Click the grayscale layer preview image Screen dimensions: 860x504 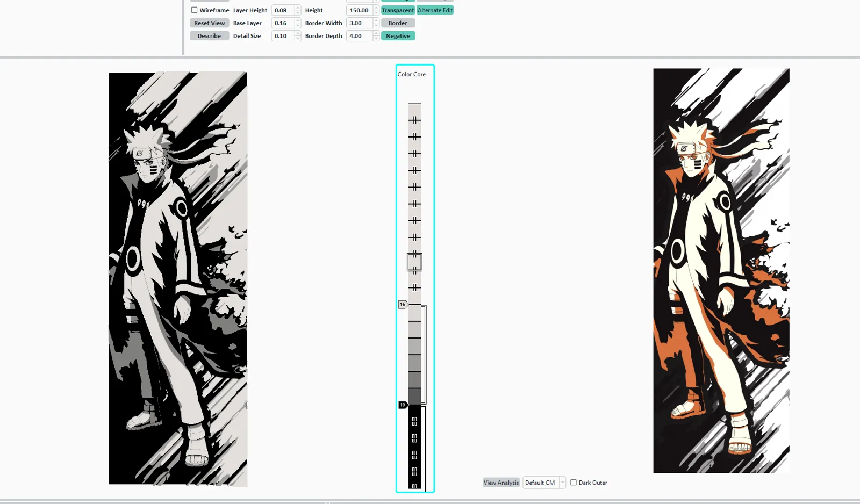178,278
